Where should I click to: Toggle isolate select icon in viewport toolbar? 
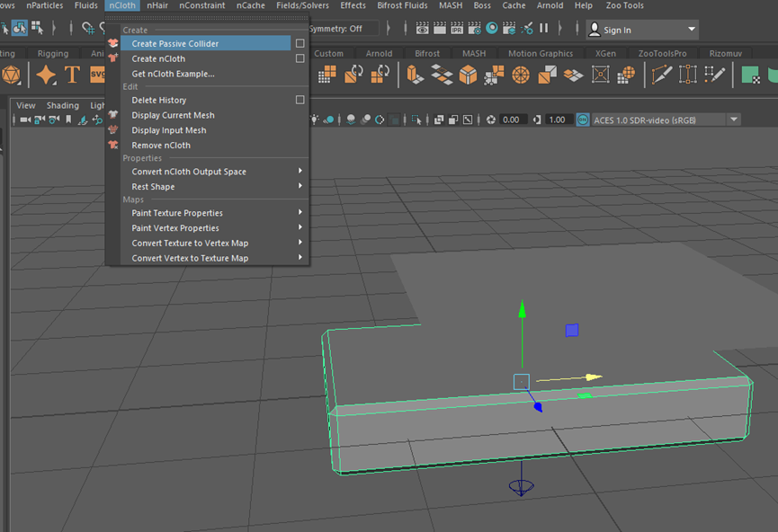pos(416,120)
